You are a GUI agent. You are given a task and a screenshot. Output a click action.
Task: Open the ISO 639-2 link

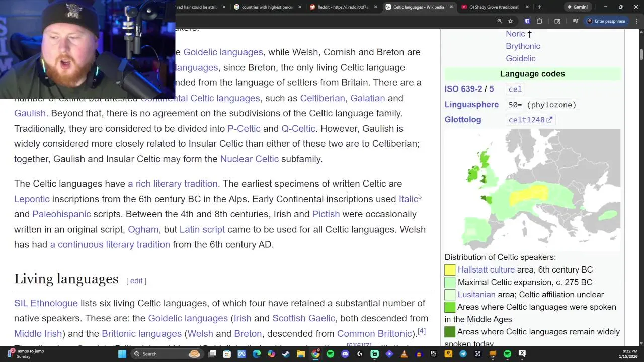tap(463, 89)
